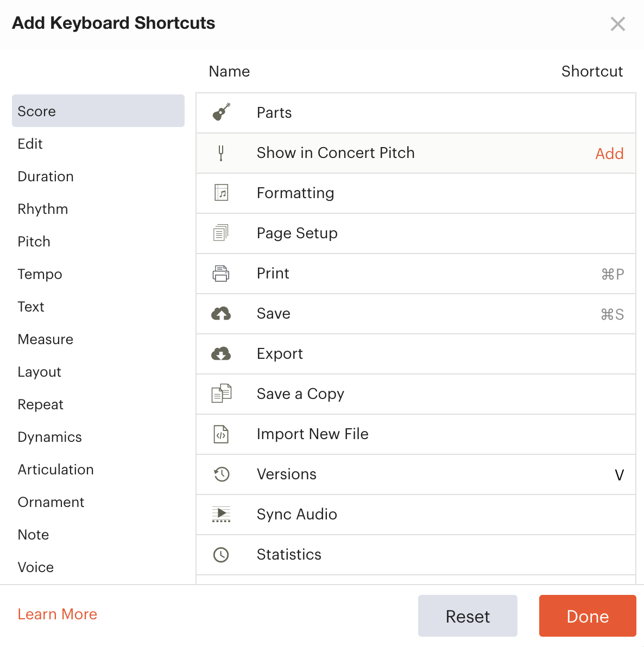Click the cloud download Export icon
Viewport: 644px width, 647px height.
tap(221, 353)
